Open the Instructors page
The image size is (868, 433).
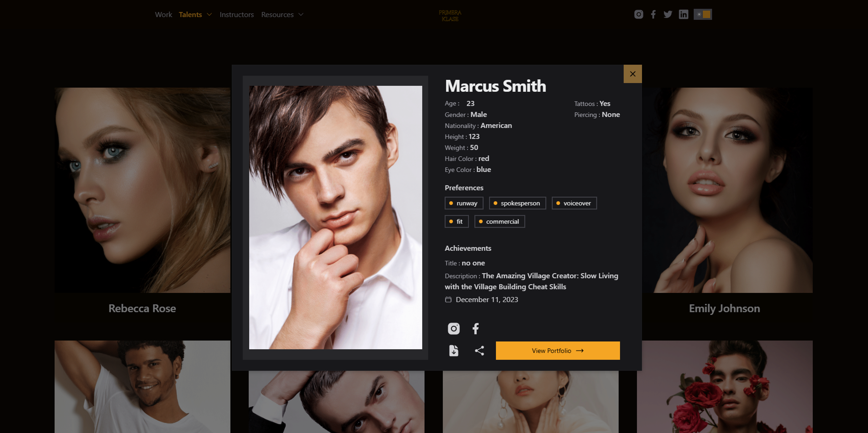pos(236,14)
